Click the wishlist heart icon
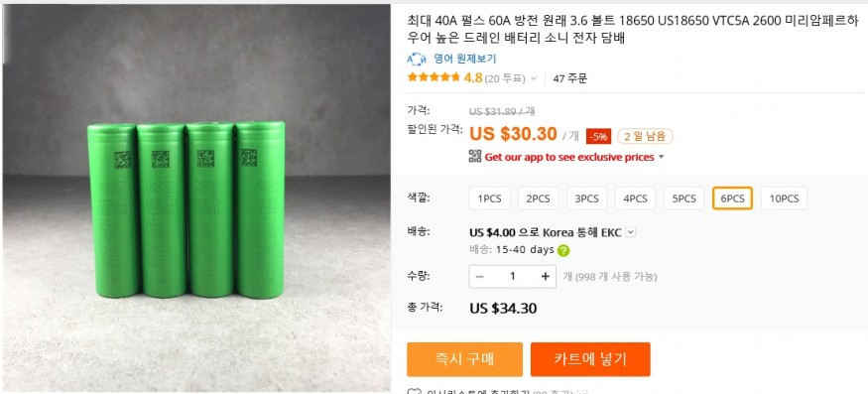The image size is (868, 394). point(414,392)
